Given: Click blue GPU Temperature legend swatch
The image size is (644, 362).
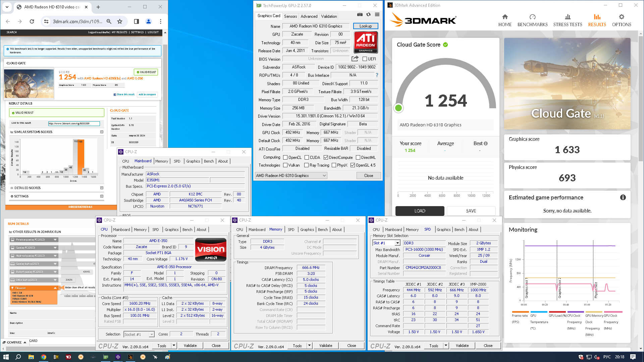Looking at the screenshot, I should (538, 312).
